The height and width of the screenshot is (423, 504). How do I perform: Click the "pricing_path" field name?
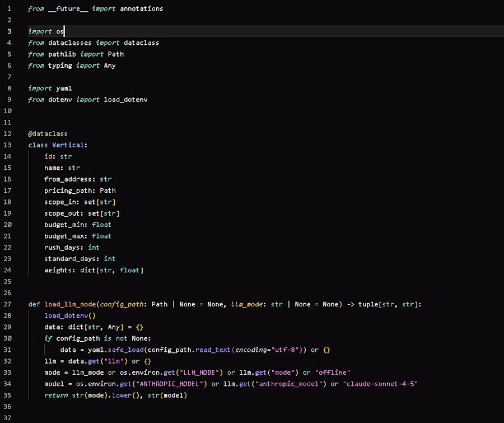tap(68, 190)
